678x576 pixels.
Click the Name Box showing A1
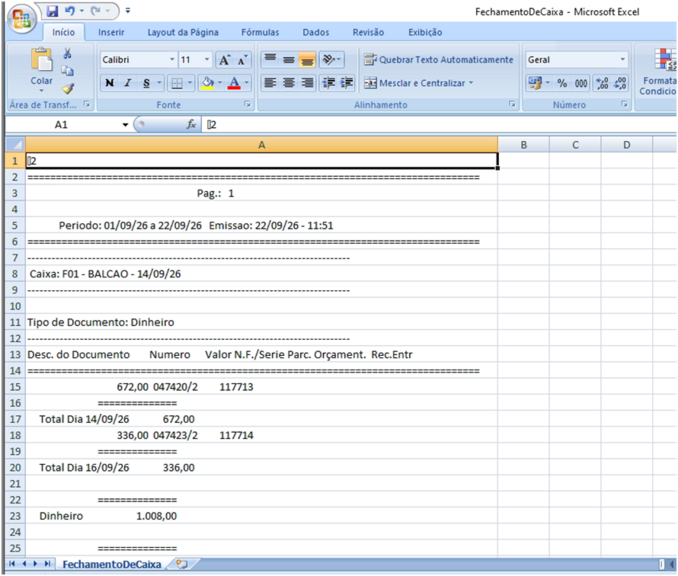(61, 125)
